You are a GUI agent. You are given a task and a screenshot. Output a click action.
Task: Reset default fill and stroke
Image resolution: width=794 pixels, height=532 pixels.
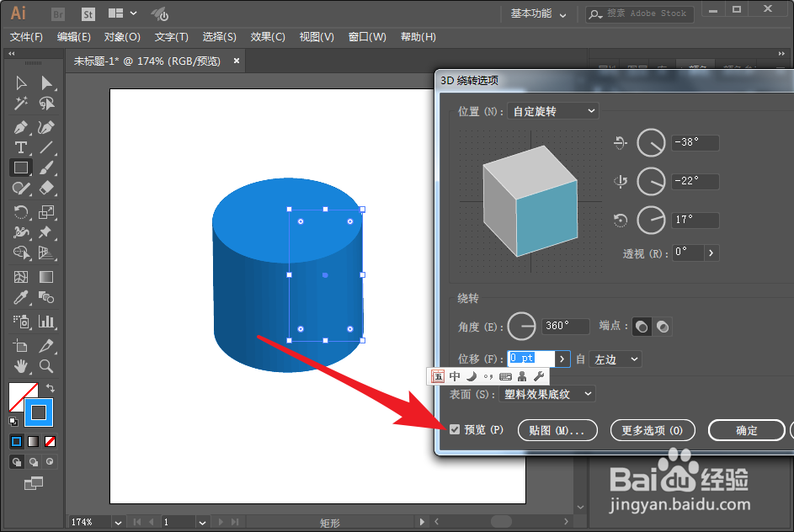coord(13,421)
